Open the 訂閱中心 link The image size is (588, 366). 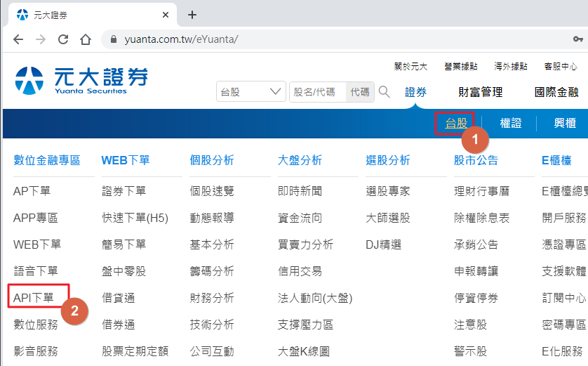pyautogui.click(x=564, y=298)
